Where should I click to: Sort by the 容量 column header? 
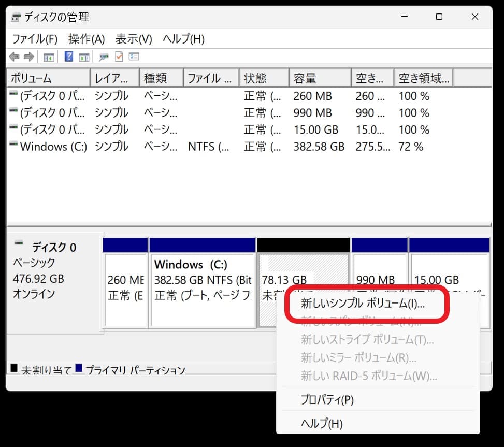[x=320, y=78]
